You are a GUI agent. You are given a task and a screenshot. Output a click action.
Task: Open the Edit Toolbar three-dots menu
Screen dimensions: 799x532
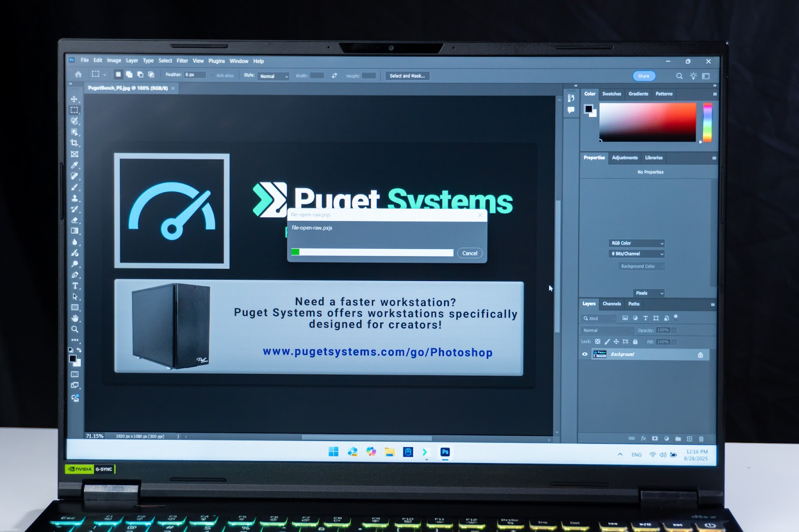tap(75, 340)
